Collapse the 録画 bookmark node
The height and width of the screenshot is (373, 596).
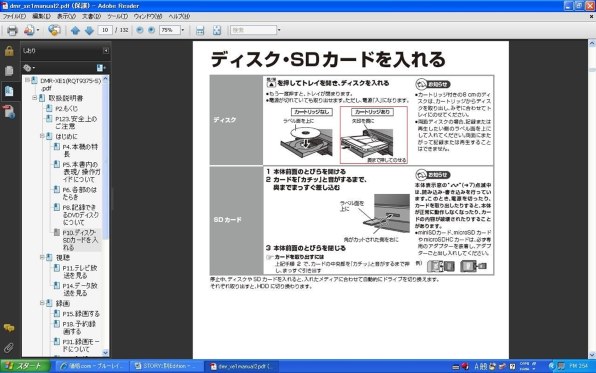(x=42, y=303)
